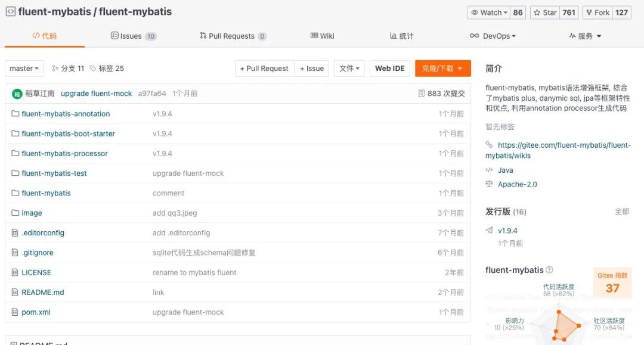
Task: Open the LICENSE file
Action: point(36,272)
